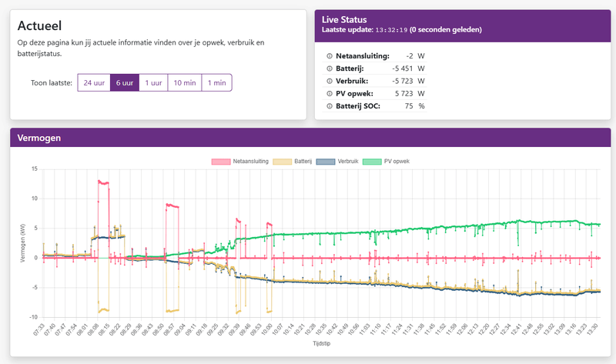Select the 1 min time range
Image resolution: width=616 pixels, height=364 pixels.
tap(217, 83)
